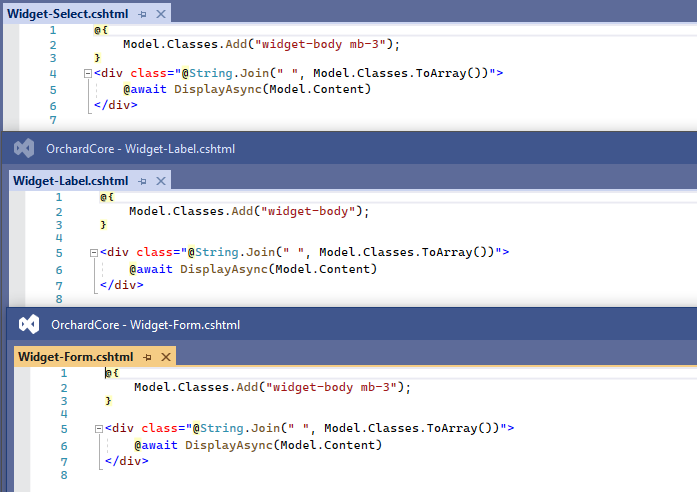Click String.Join in Widget-Label.cshtml line 5
Image resolution: width=697 pixels, height=492 pixels.
pos(235,252)
